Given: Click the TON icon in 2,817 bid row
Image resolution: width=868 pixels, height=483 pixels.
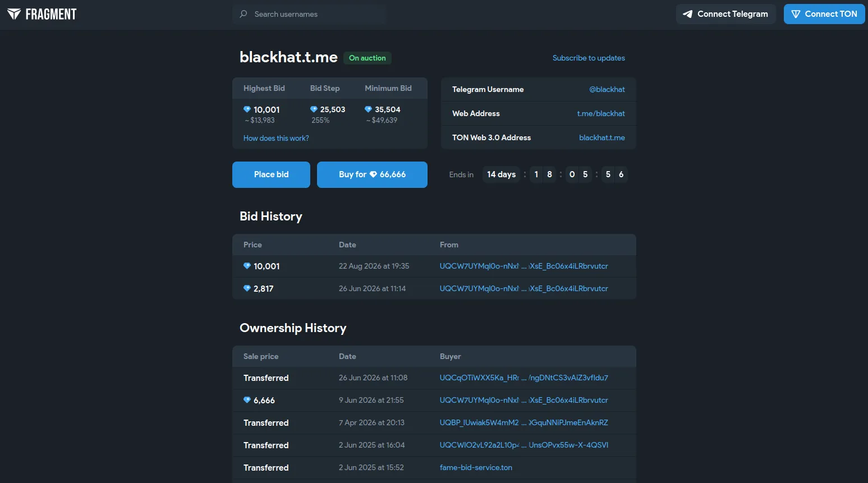Looking at the screenshot, I should pos(247,288).
